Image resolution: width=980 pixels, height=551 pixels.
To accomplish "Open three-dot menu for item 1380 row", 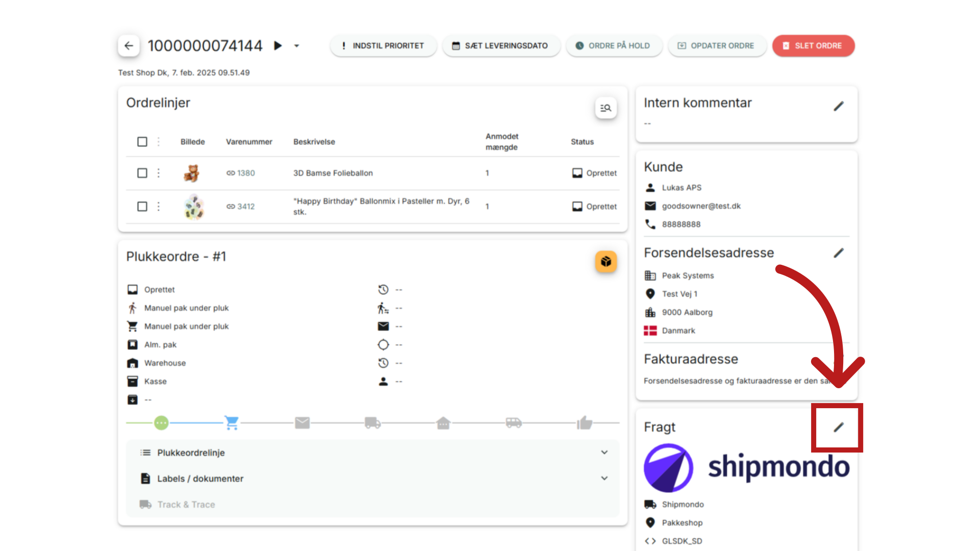I will (159, 173).
